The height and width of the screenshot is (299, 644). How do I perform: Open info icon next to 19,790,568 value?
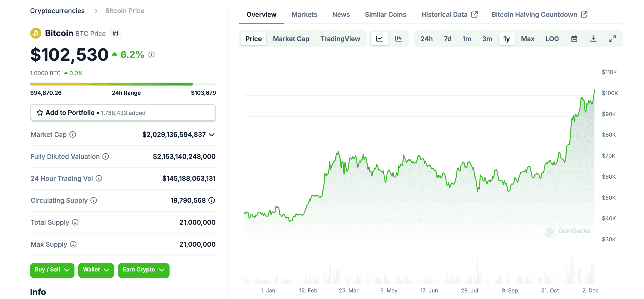tap(212, 200)
